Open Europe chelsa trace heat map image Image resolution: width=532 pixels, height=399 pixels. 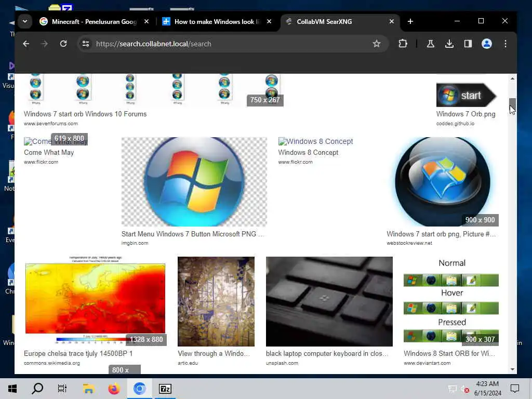96,301
